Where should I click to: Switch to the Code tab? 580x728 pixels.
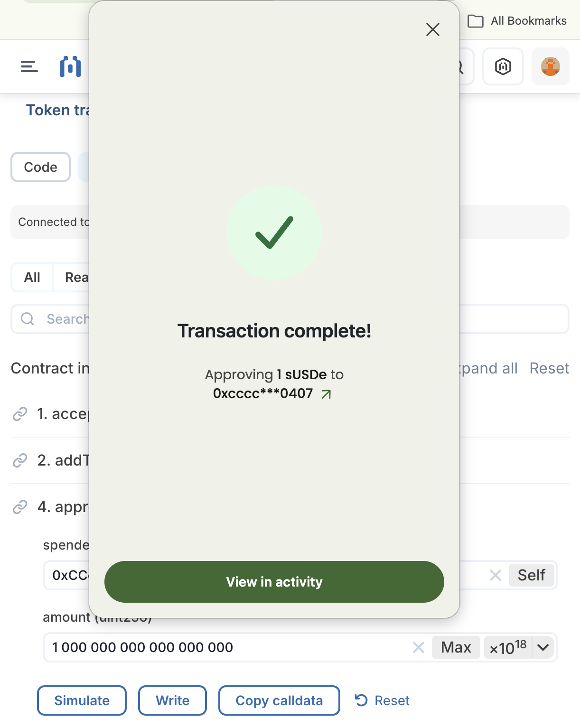[x=41, y=167]
